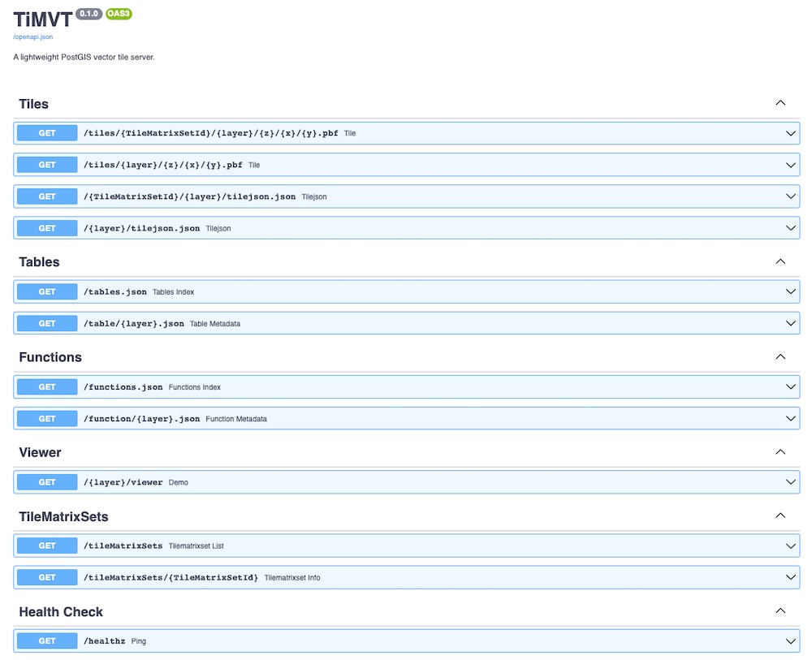
Task: Open the Health Check section heading
Action: point(61,612)
